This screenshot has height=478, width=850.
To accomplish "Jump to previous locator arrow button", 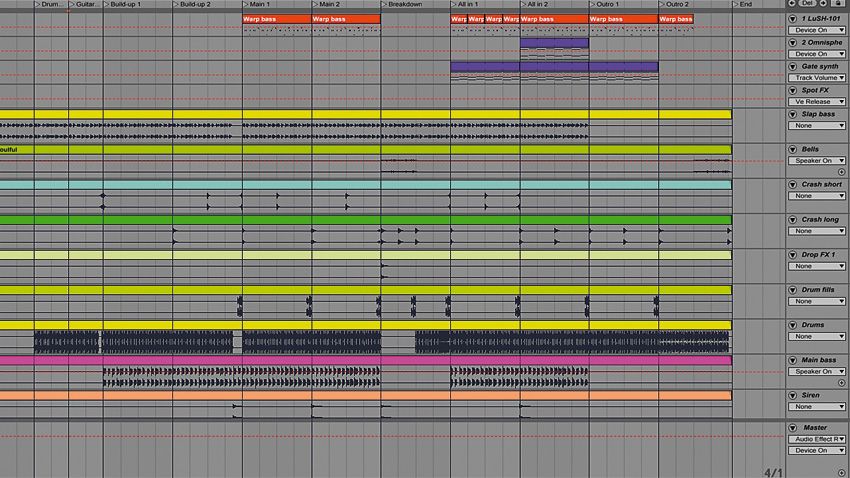I will click(x=792, y=3).
